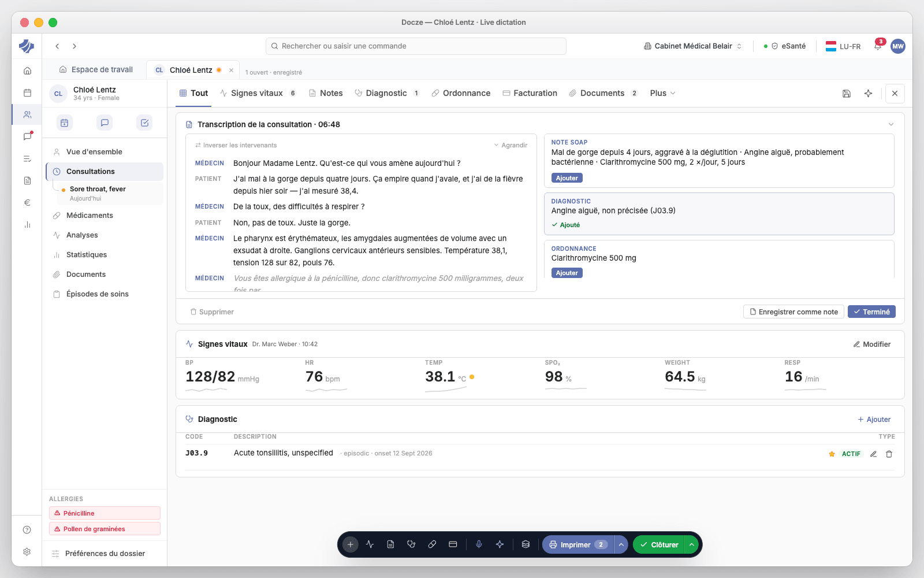Switch to the Ordonnance tab
Image resolution: width=924 pixels, height=578 pixels.
coord(461,93)
